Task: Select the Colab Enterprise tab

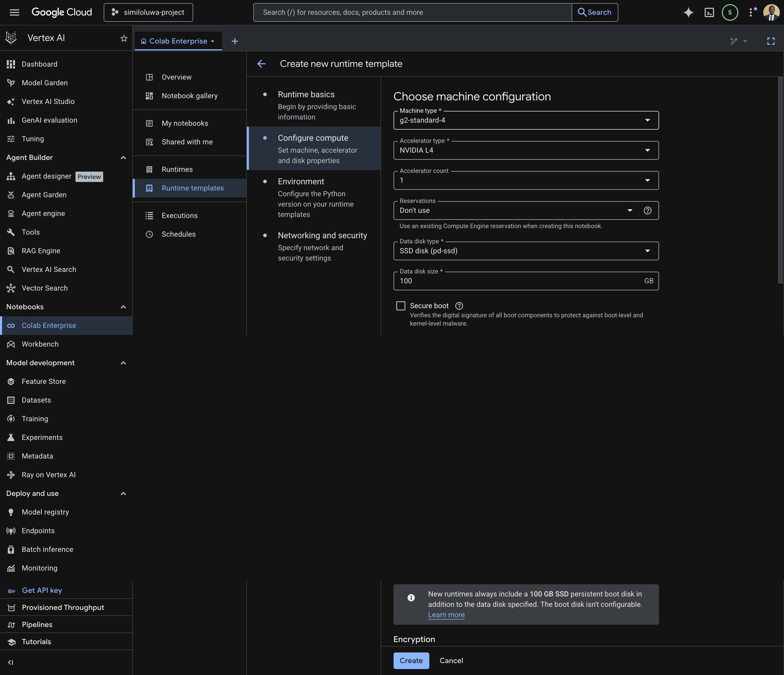Action: pyautogui.click(x=178, y=41)
